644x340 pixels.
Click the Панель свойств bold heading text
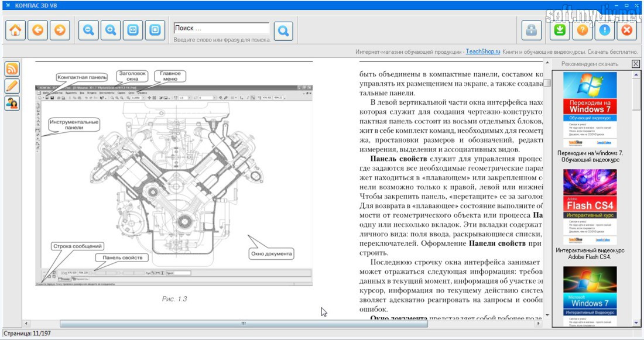pos(398,159)
